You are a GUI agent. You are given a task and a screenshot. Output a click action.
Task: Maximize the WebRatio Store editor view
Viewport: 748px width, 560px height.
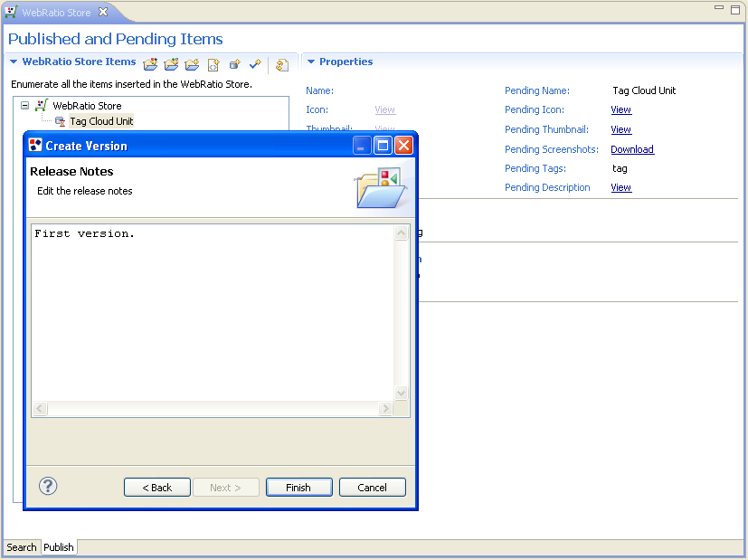735,9
